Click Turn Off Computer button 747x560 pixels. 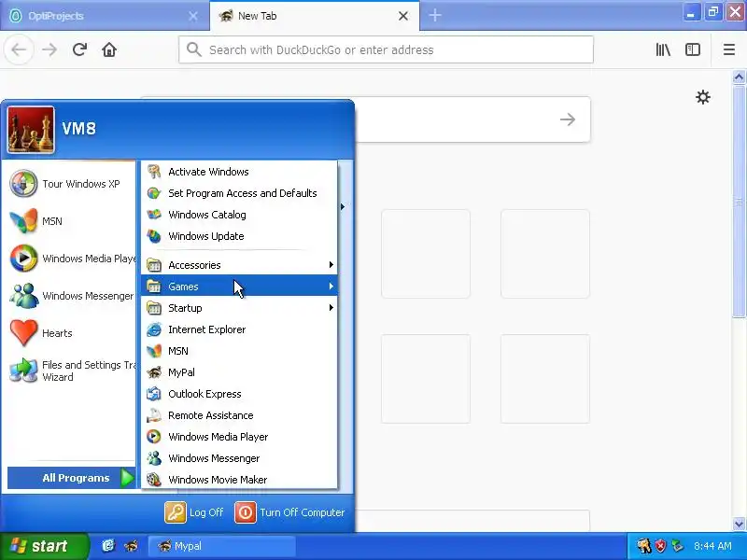point(289,512)
